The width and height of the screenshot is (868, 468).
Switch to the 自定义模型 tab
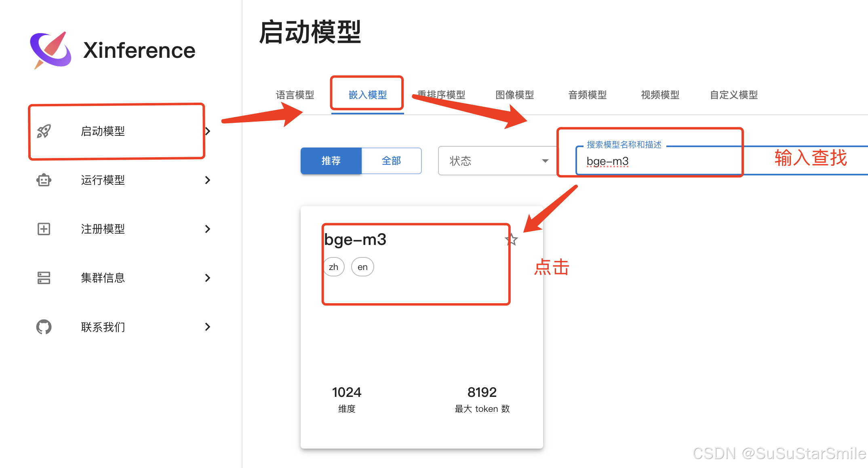(734, 95)
